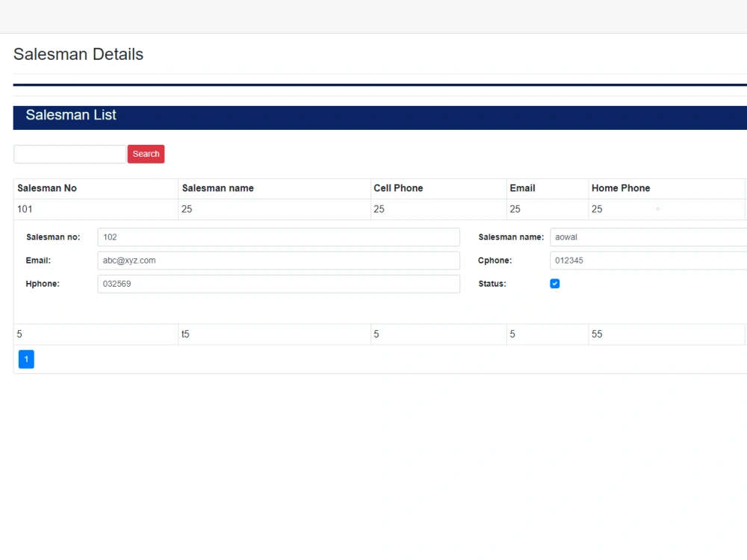Select the Cell Phone column header

[438, 189]
